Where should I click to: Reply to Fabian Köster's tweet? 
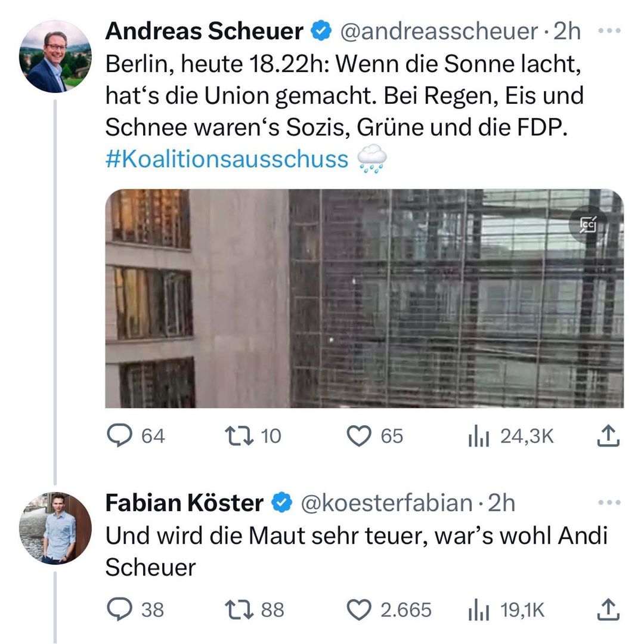[x=119, y=609]
